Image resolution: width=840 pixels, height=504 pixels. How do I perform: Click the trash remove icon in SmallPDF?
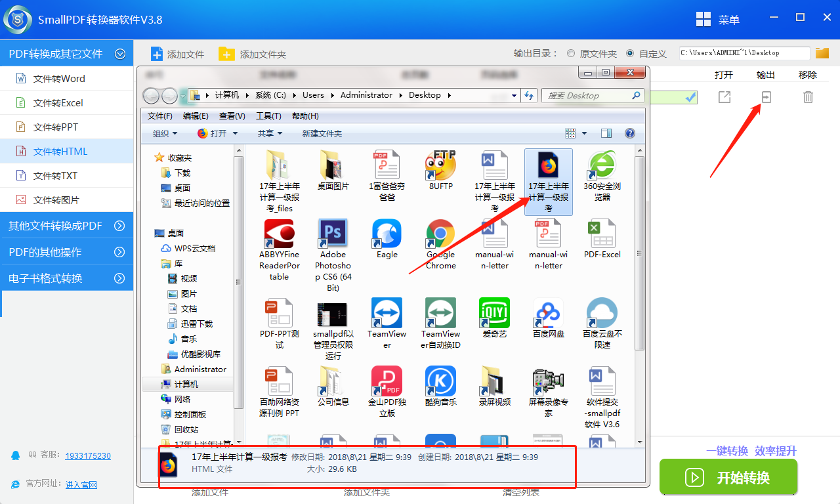tap(808, 97)
